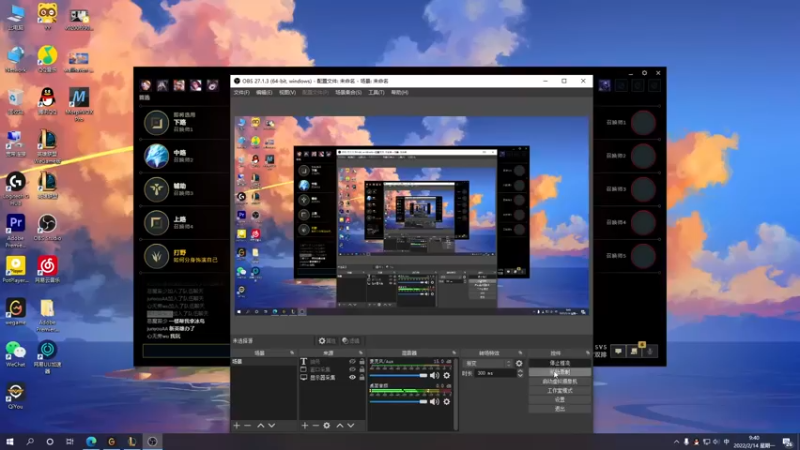Open the Tools(T) menu in OBS
The height and width of the screenshot is (450, 800).
coord(376,92)
